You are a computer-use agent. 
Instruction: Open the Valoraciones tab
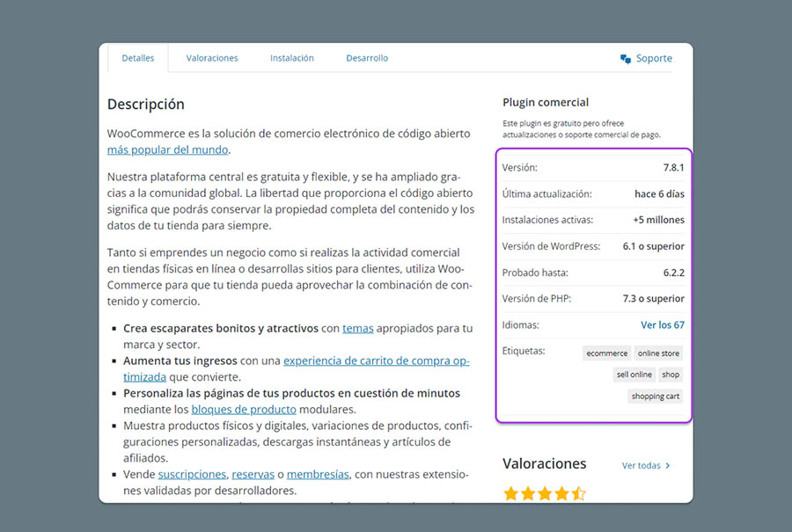point(212,58)
